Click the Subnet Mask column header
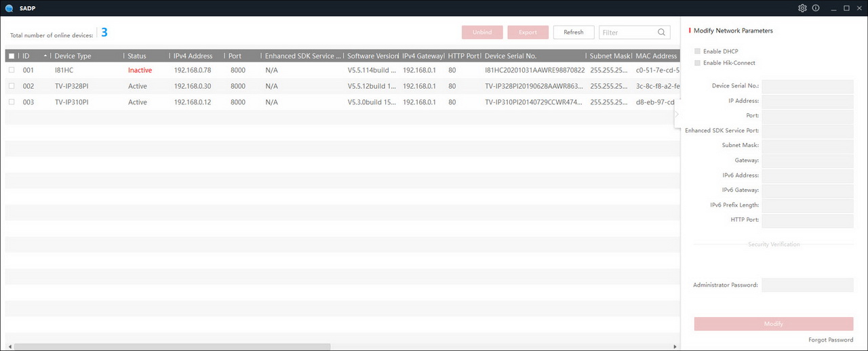 coord(610,56)
